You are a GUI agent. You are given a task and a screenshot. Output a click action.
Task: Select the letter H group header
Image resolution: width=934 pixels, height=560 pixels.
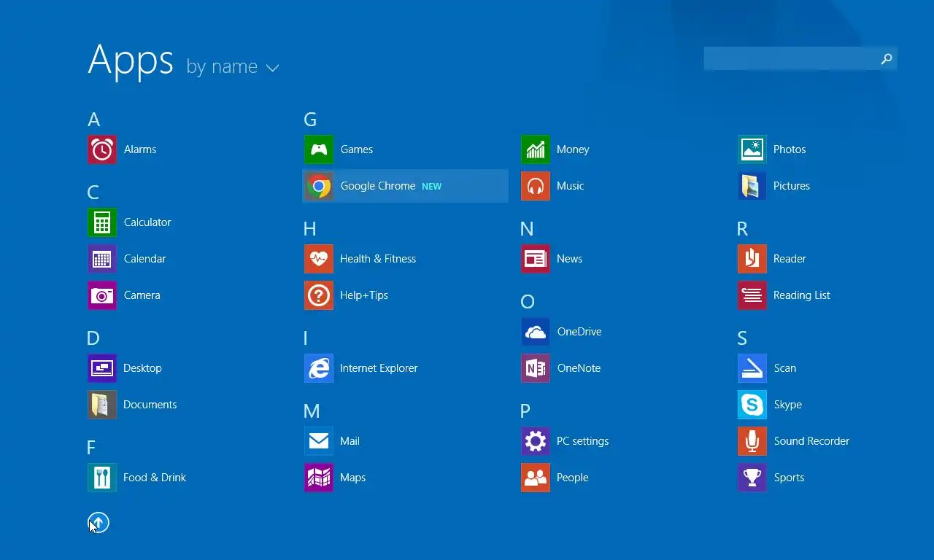pos(309,229)
